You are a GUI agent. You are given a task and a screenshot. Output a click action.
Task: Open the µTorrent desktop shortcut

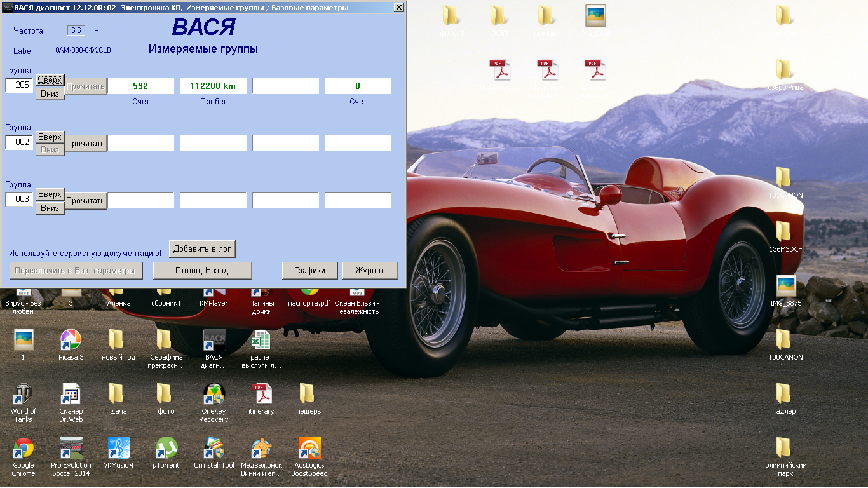click(x=166, y=449)
